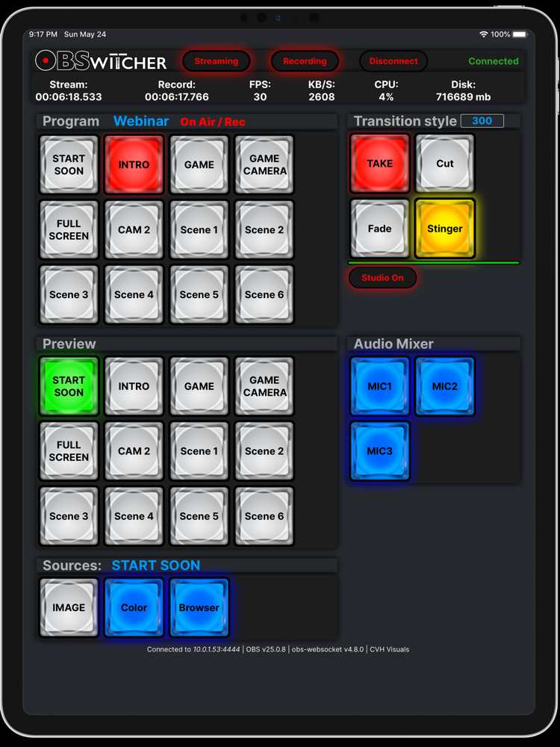Viewport: 560px width, 747px height.
Task: Set Preview to Scene 2
Action: (264, 451)
